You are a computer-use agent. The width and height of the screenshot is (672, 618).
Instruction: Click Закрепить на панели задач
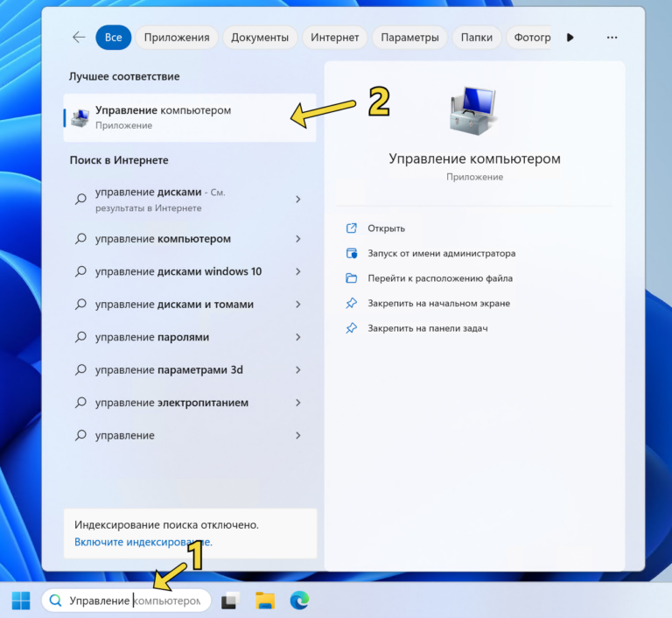[x=428, y=328]
